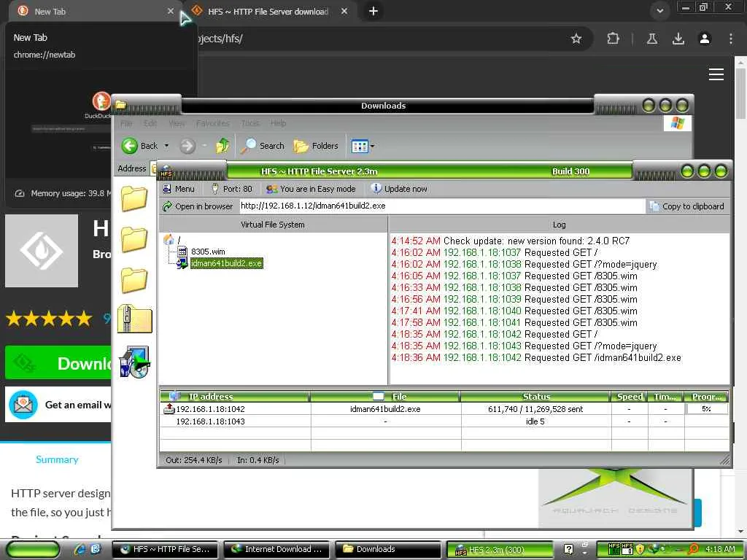This screenshot has height=560, width=747.
Task: Open a new browser tab with plus
Action: pyautogui.click(x=373, y=11)
